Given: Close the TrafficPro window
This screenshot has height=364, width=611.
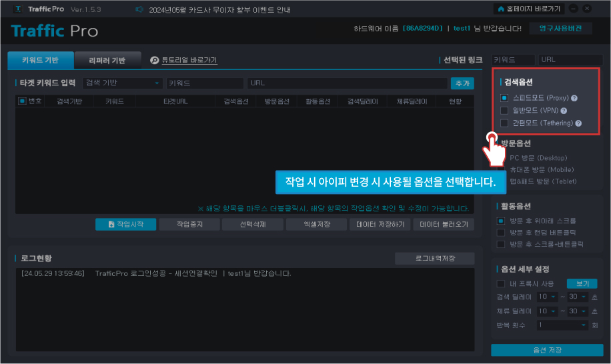Looking at the screenshot, I should click(x=587, y=9).
